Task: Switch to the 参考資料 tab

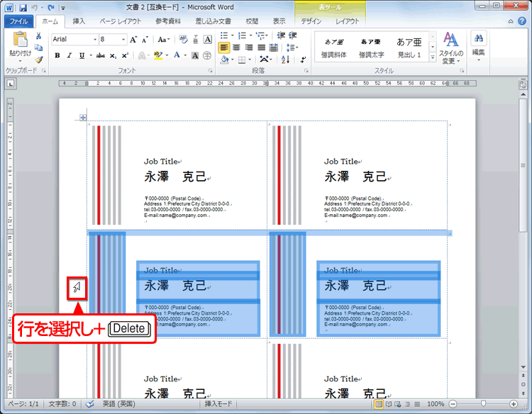Action: 168,21
